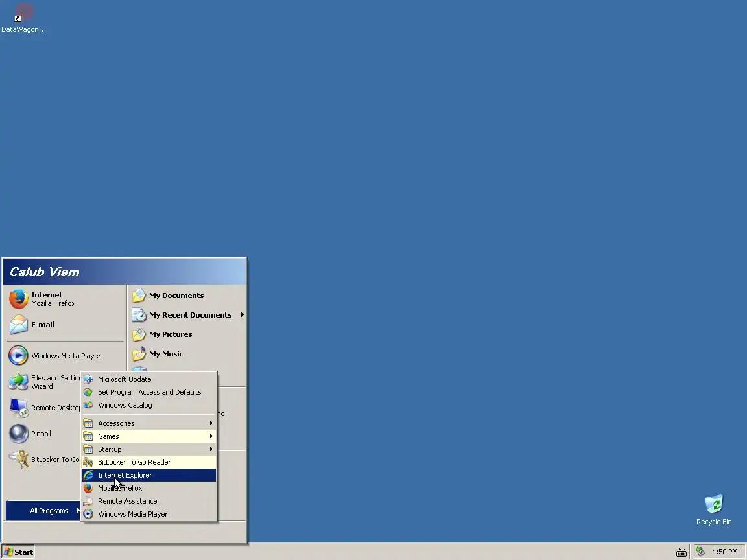The image size is (747, 560).
Task: Click the Accessories folder icon
Action: point(88,423)
